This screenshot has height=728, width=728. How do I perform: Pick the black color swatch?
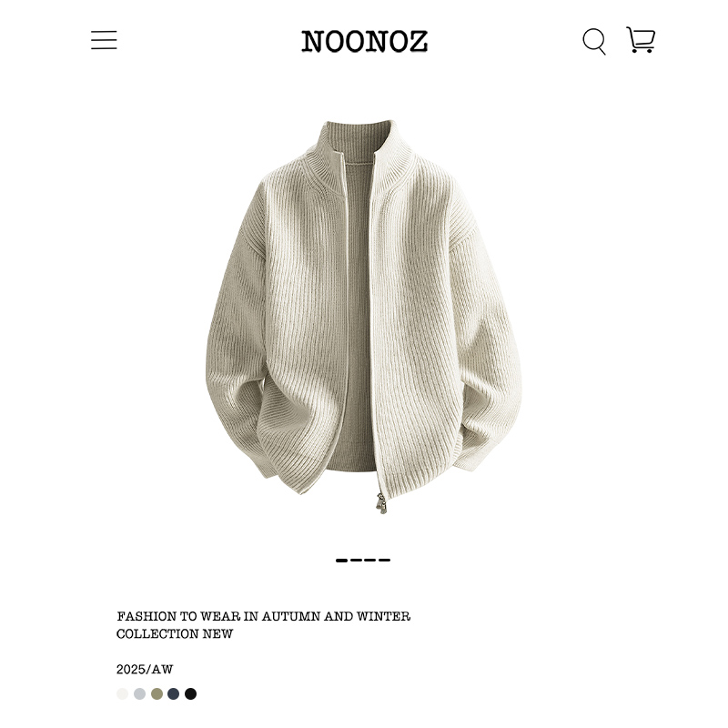point(191,693)
